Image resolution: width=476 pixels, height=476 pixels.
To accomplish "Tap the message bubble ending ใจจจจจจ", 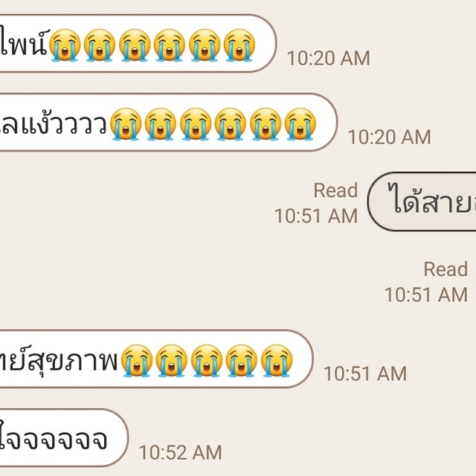I will click(64, 438).
